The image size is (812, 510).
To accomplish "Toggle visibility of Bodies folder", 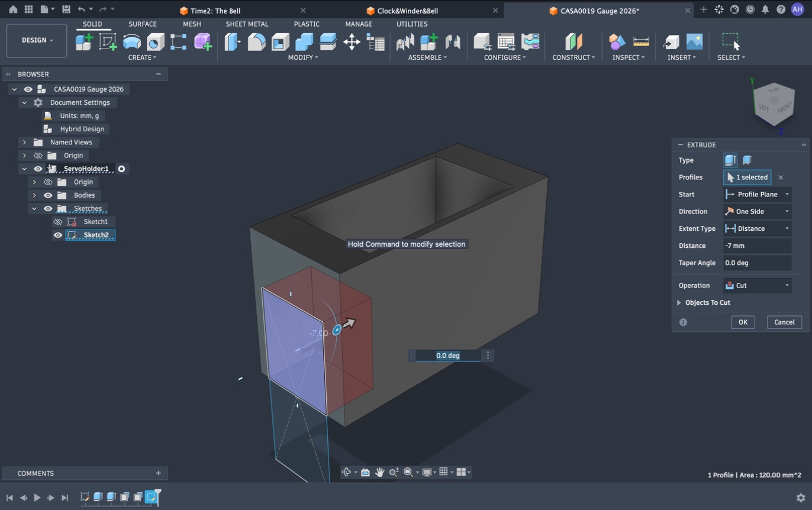I will [x=48, y=195].
